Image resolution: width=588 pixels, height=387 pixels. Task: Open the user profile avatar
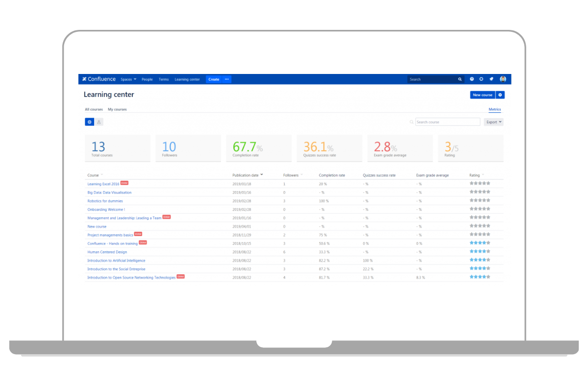(503, 79)
